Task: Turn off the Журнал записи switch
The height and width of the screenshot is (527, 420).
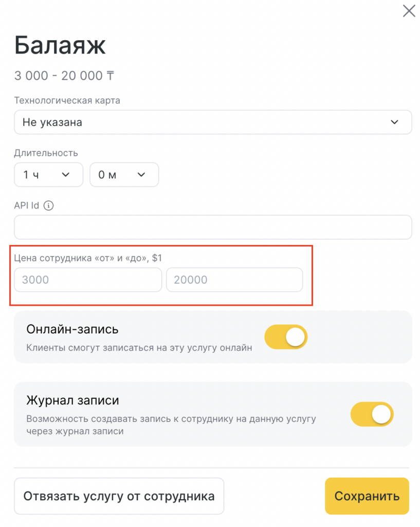Action: [372, 415]
